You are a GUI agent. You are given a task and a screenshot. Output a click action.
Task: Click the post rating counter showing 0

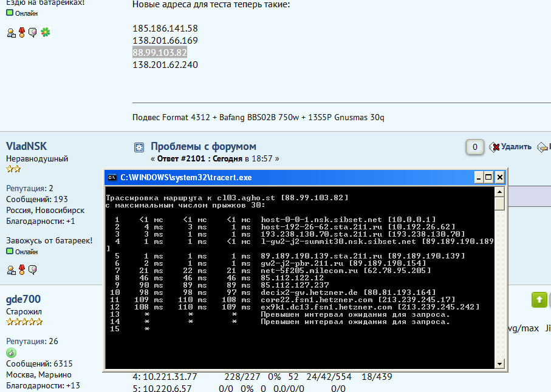point(474,147)
